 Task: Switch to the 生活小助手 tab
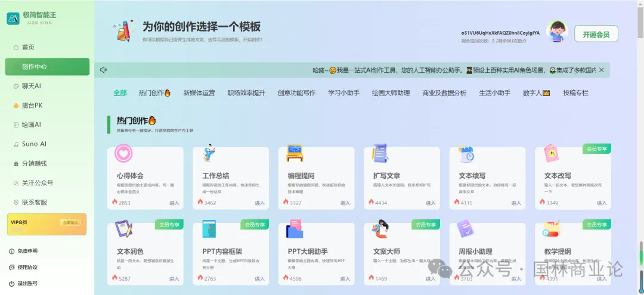494,93
